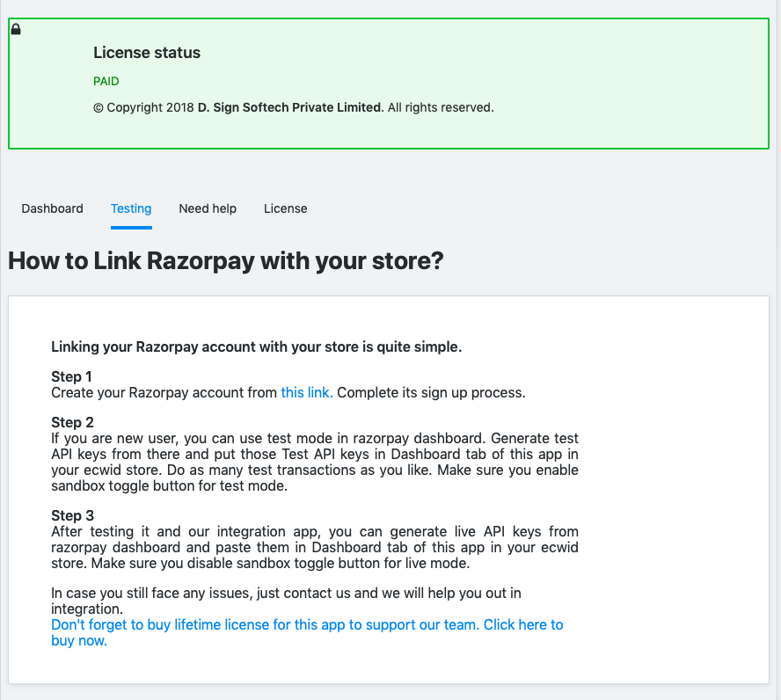The height and width of the screenshot is (700, 781).
Task: Follow "this link" to create Razorpay account
Action: coord(307,392)
